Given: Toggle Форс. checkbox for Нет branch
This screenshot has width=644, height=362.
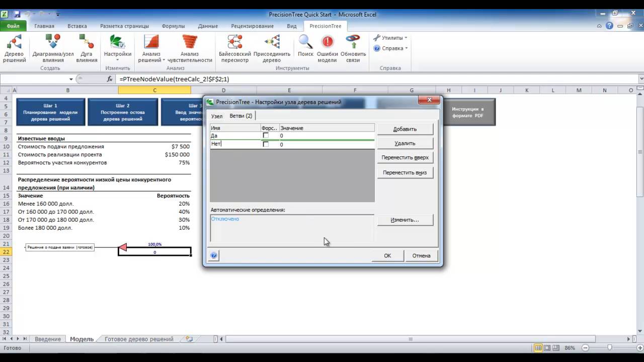Looking at the screenshot, I should click(266, 144).
